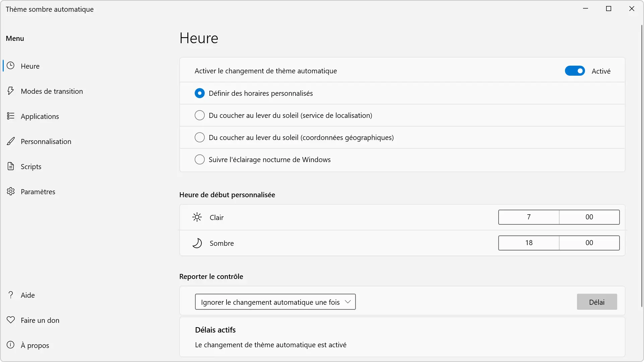
Task: Click the info icon for À propos
Action: point(11,345)
